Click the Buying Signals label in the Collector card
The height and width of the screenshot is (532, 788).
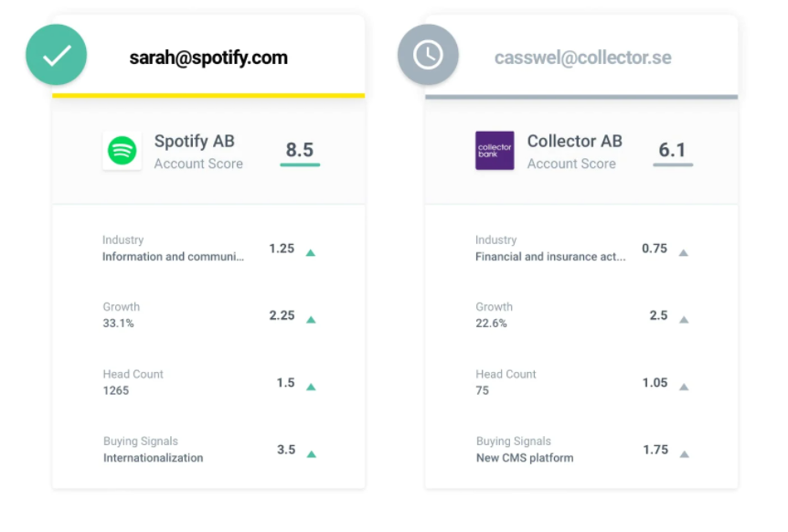click(x=514, y=442)
